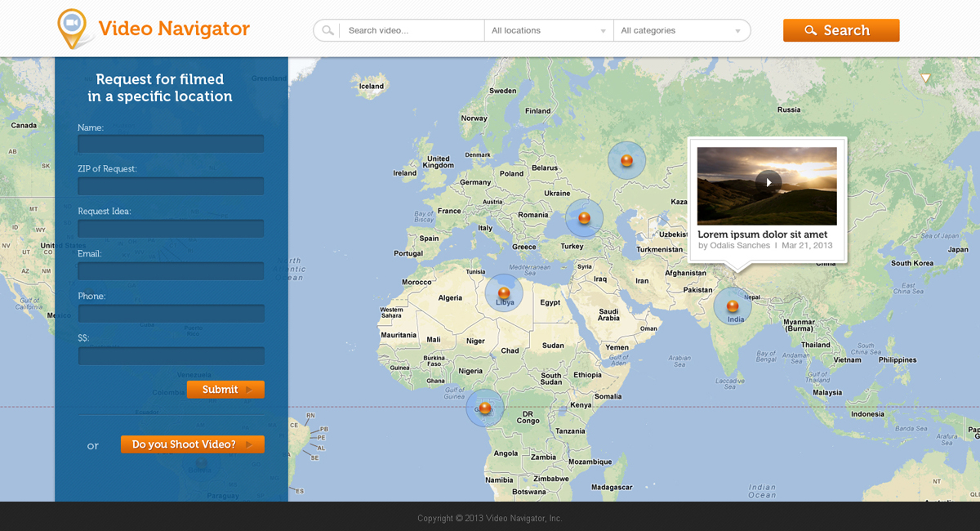Viewport: 980px width, 531px height.
Task: Click the white triangle marker on the map
Action: click(925, 78)
